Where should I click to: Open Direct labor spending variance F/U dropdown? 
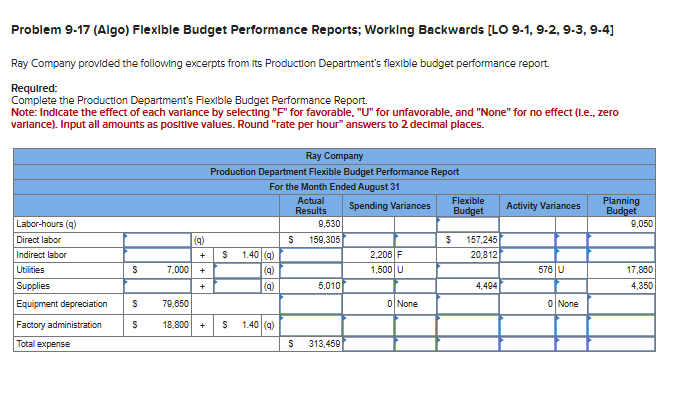(415, 240)
